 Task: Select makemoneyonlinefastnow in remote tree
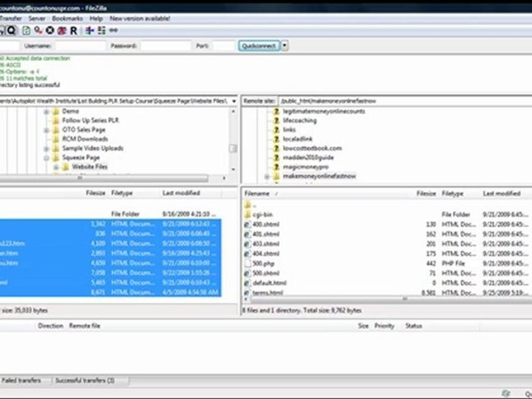[319, 176]
